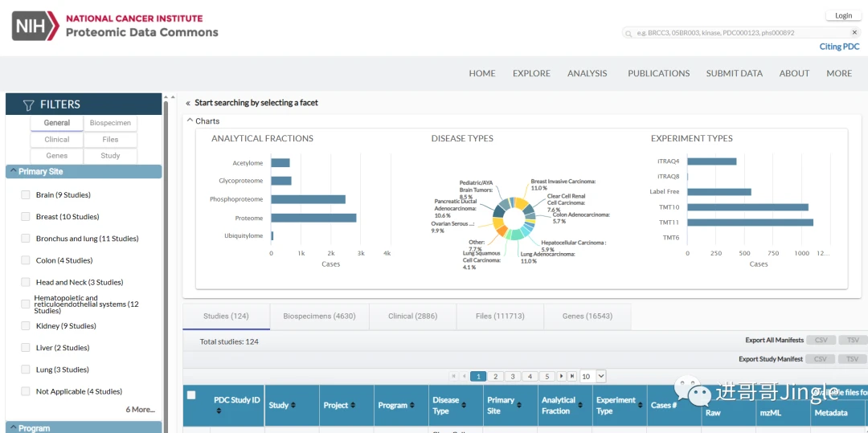This screenshot has height=433, width=868.
Task: Tick the Kidney (9 Studies) checkbox
Action: click(26, 326)
